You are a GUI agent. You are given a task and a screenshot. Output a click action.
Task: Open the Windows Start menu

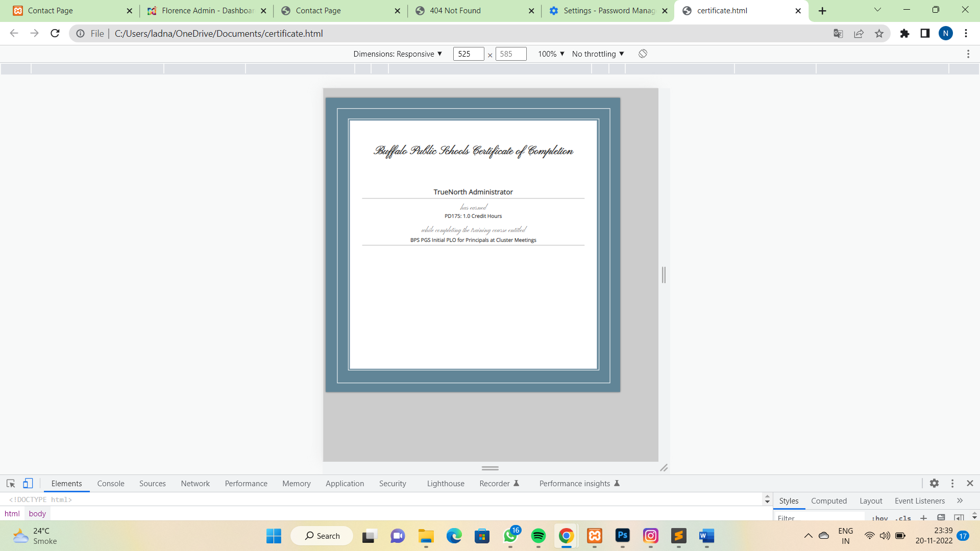(x=274, y=536)
